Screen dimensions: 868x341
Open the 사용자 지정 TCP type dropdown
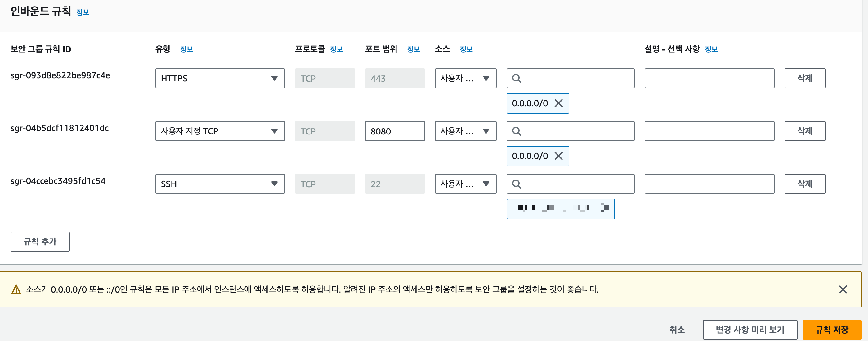220,131
